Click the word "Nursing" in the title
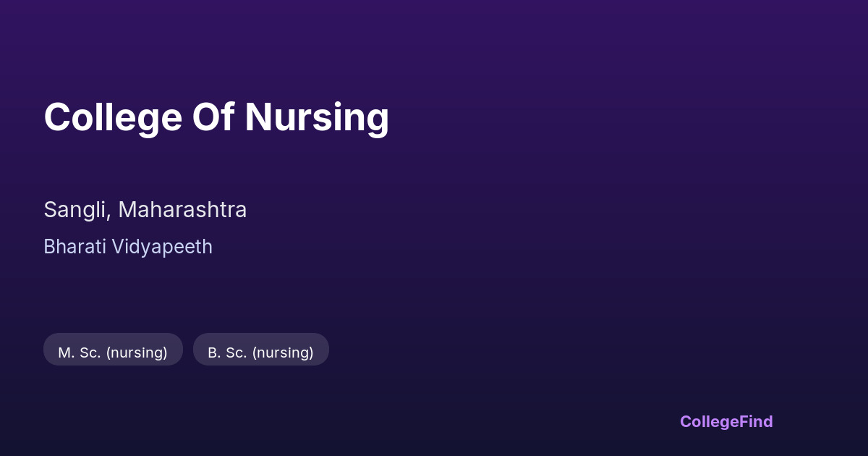The image size is (868, 456). pos(317,117)
